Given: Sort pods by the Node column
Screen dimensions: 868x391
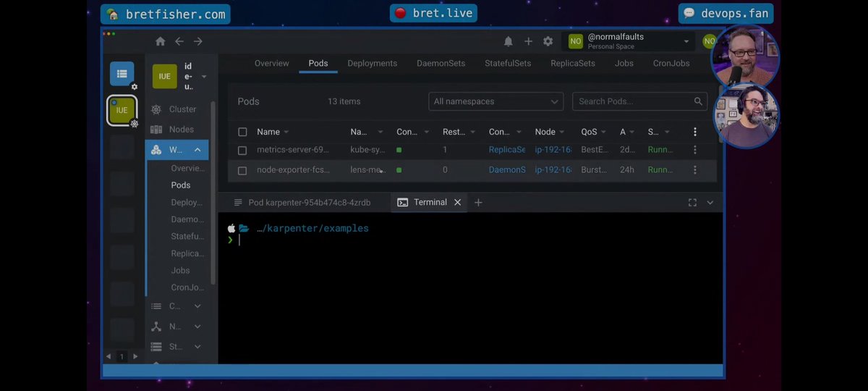Looking at the screenshot, I should point(550,132).
